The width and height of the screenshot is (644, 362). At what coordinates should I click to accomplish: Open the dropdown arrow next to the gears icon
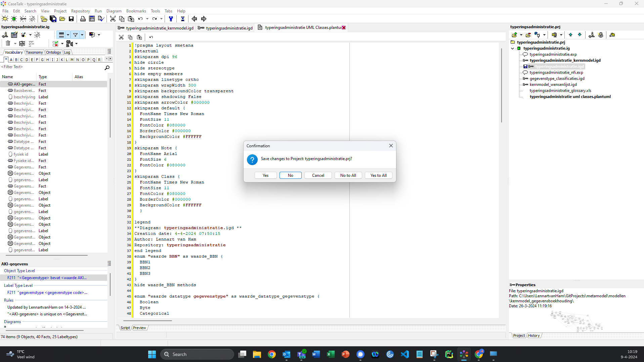pos(77,44)
